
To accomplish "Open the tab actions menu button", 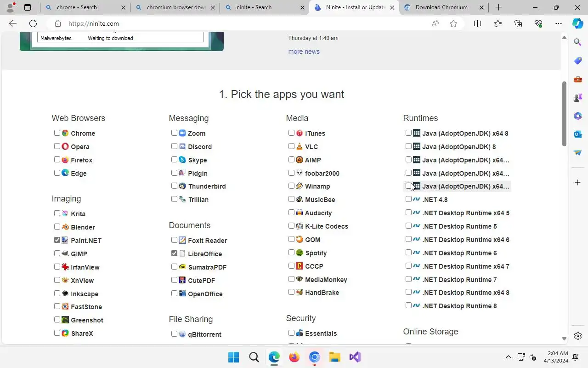I will pyautogui.click(x=28, y=7).
